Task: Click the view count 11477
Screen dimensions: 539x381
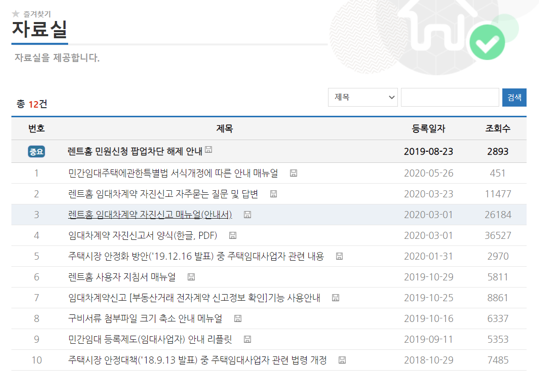Action: 498,194
